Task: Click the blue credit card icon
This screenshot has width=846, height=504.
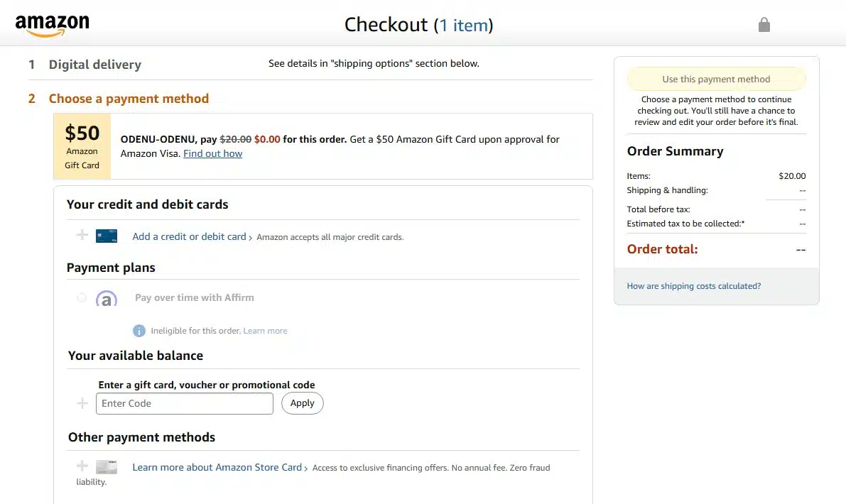Action: click(107, 236)
